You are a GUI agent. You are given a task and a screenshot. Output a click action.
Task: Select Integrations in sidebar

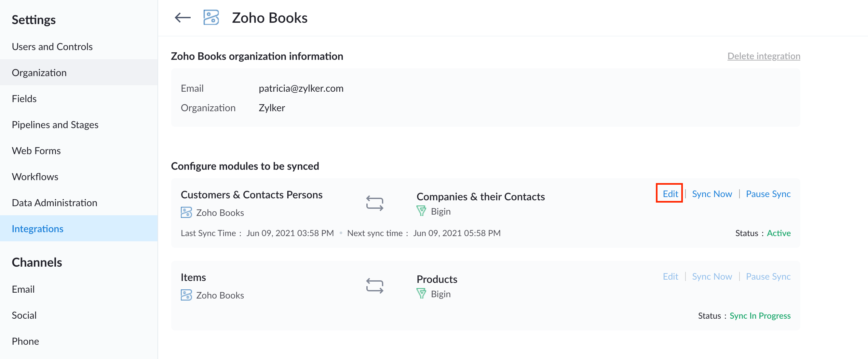37,228
